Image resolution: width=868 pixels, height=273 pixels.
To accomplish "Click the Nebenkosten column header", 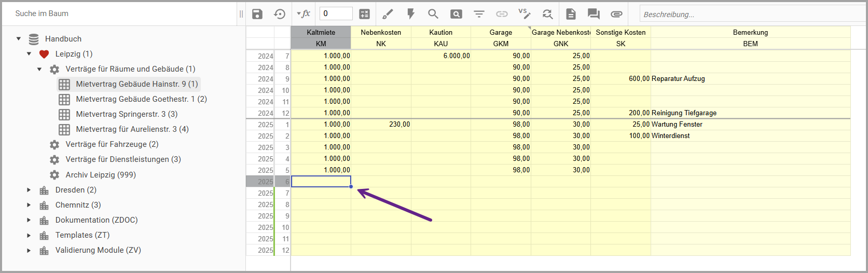I will pyautogui.click(x=381, y=32).
